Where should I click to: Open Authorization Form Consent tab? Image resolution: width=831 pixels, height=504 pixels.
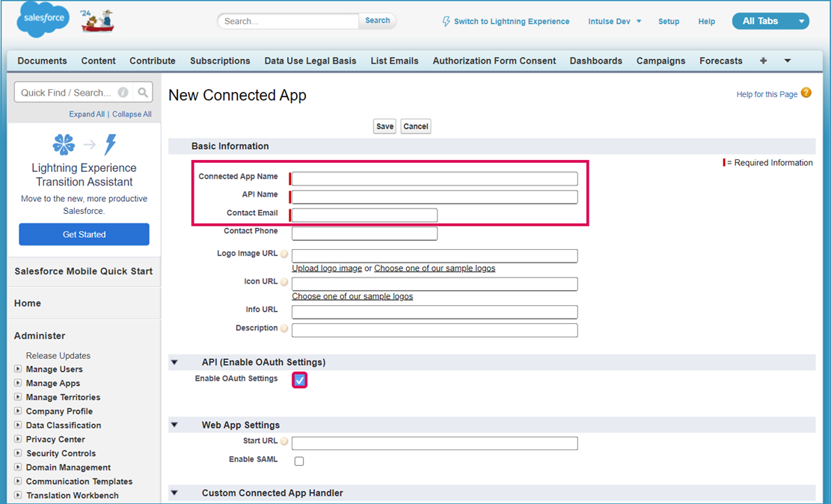(x=494, y=61)
